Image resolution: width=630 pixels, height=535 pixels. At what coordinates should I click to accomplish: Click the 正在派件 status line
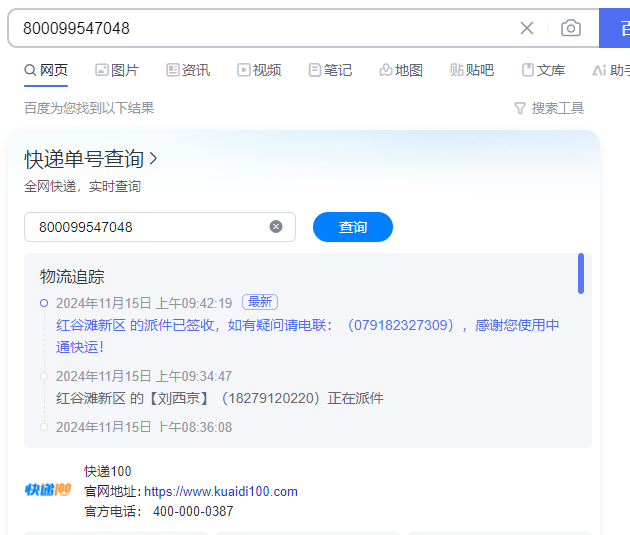220,398
